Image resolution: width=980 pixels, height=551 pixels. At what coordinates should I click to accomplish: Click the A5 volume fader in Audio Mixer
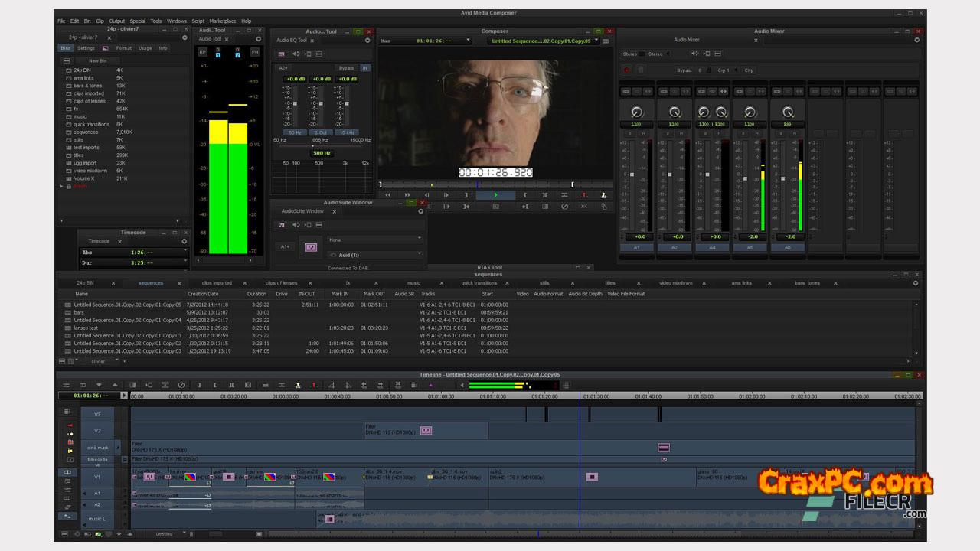click(x=745, y=179)
